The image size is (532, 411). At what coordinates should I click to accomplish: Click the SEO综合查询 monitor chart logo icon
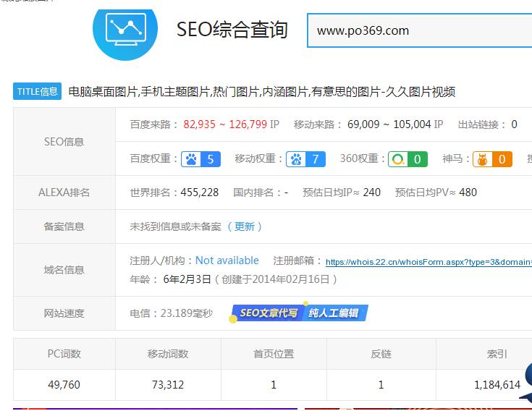125,35
